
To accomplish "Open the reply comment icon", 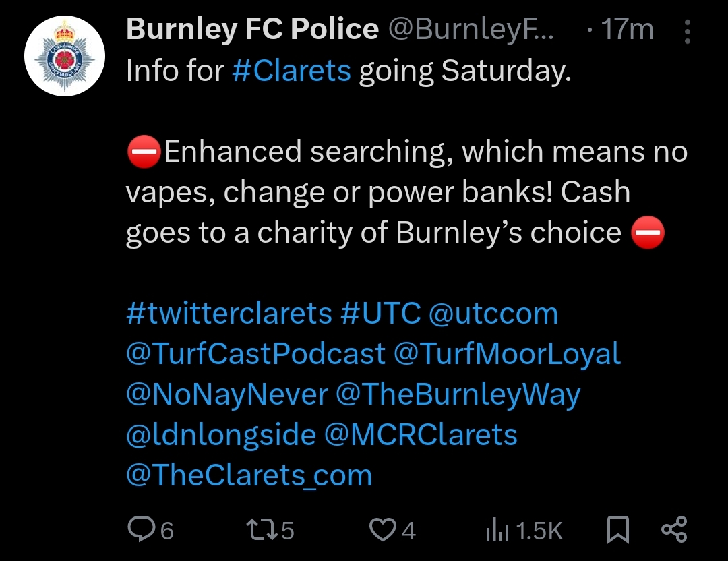I will pyautogui.click(x=141, y=530).
